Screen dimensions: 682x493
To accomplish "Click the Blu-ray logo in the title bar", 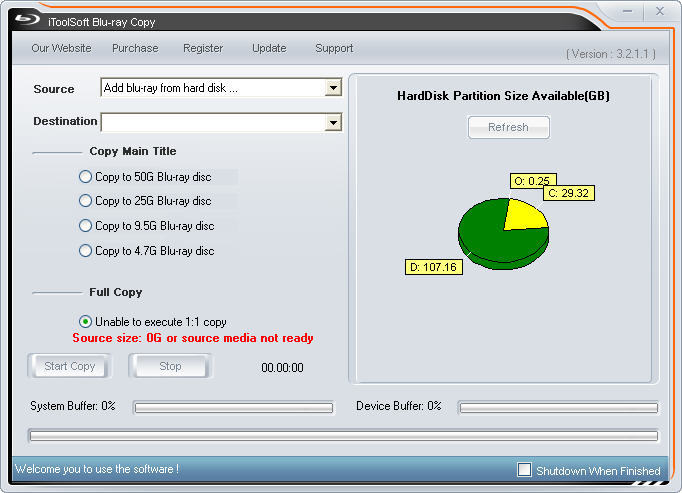I will [27, 20].
